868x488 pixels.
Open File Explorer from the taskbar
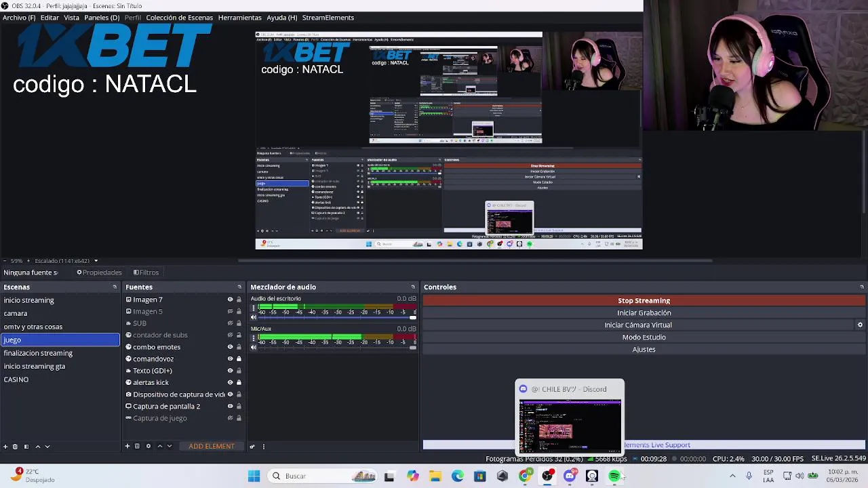click(435, 476)
